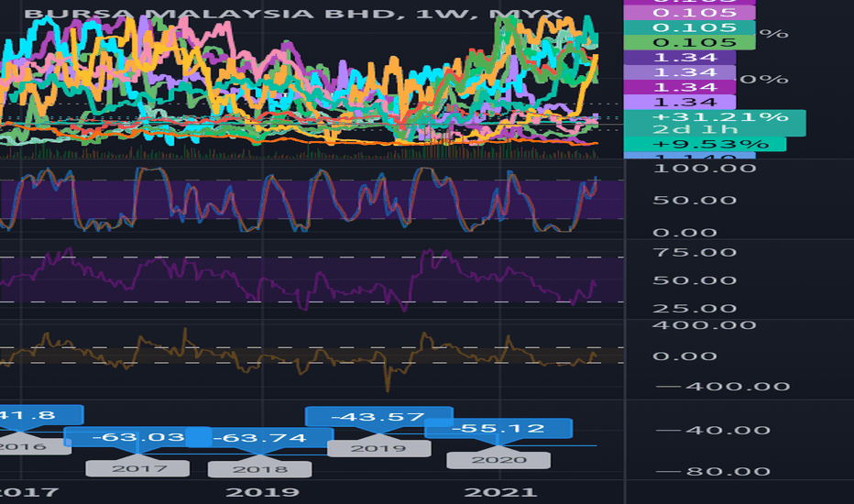The image size is (854, 504).
Task: Click the 100.00 scale value
Action: (705, 168)
